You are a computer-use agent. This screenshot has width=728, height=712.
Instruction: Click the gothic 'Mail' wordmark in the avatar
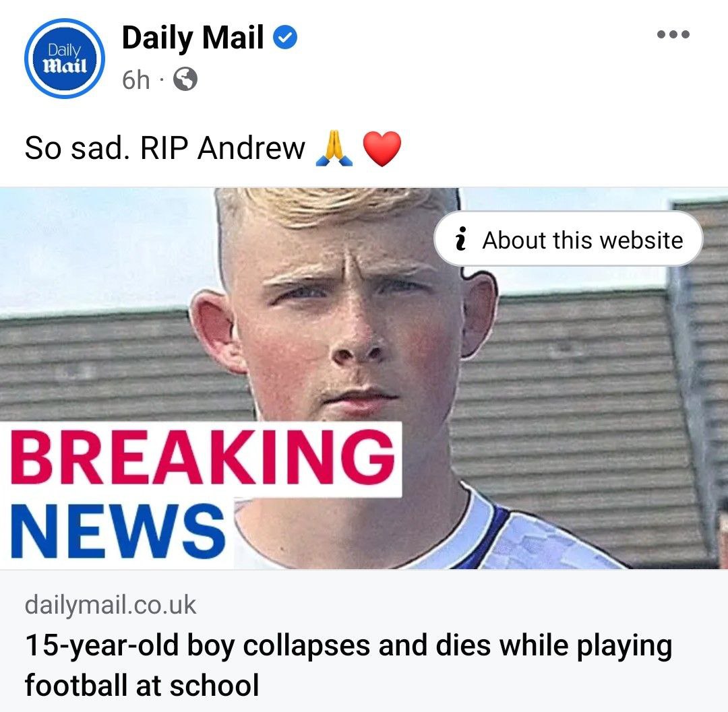pos(65,66)
